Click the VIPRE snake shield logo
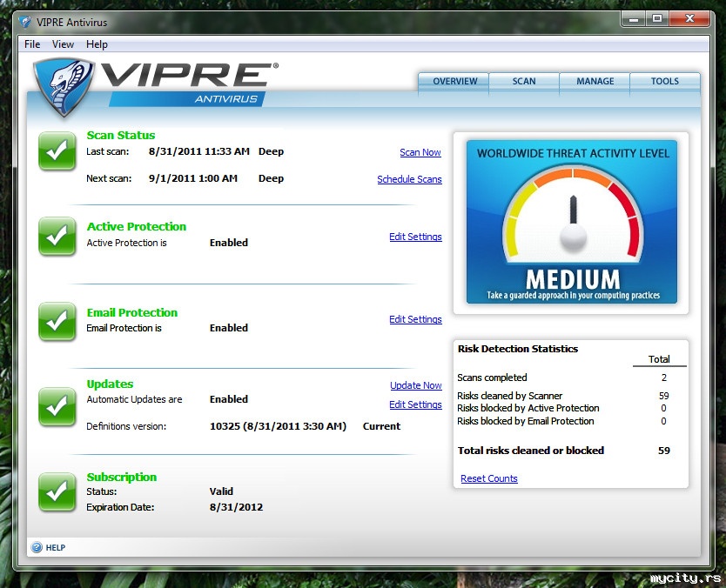 64,87
